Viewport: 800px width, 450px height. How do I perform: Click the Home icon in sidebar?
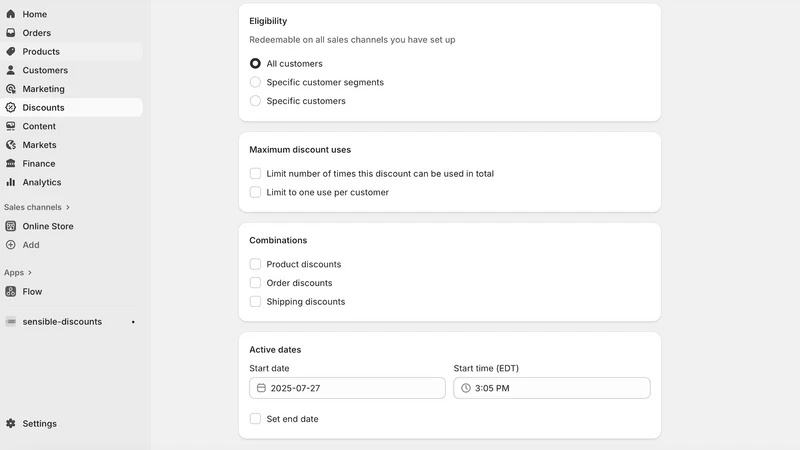click(x=11, y=14)
